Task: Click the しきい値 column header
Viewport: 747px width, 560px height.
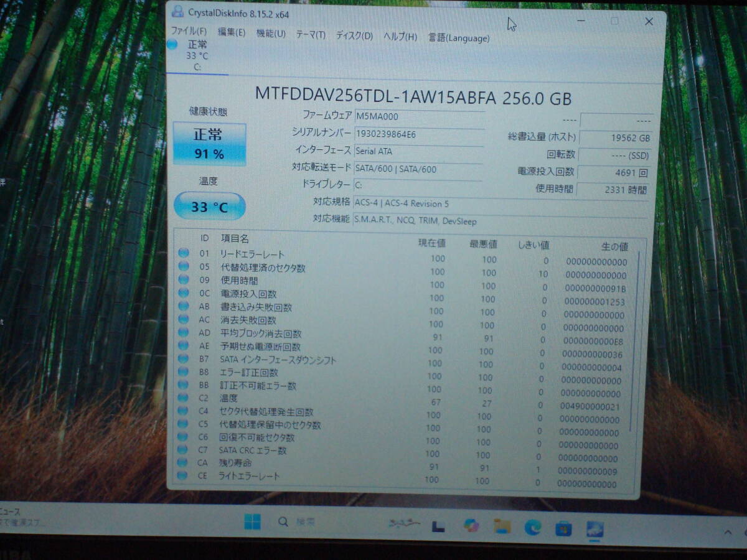Action: pos(533,245)
